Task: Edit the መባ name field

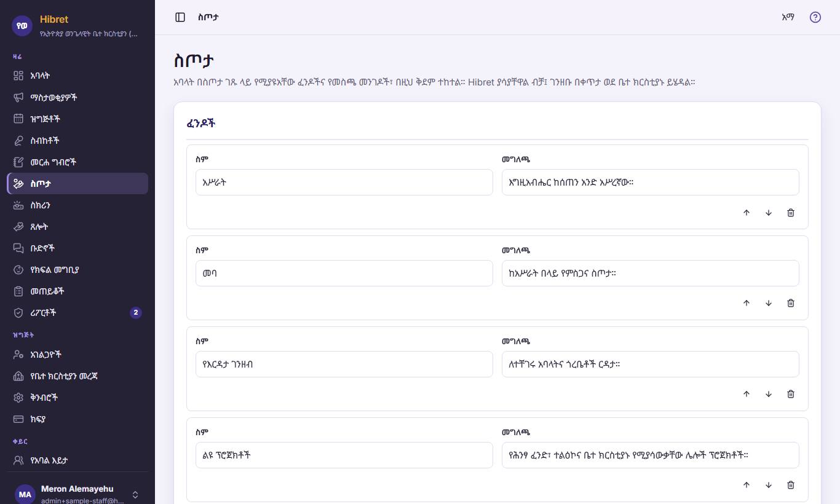Action: (344, 273)
